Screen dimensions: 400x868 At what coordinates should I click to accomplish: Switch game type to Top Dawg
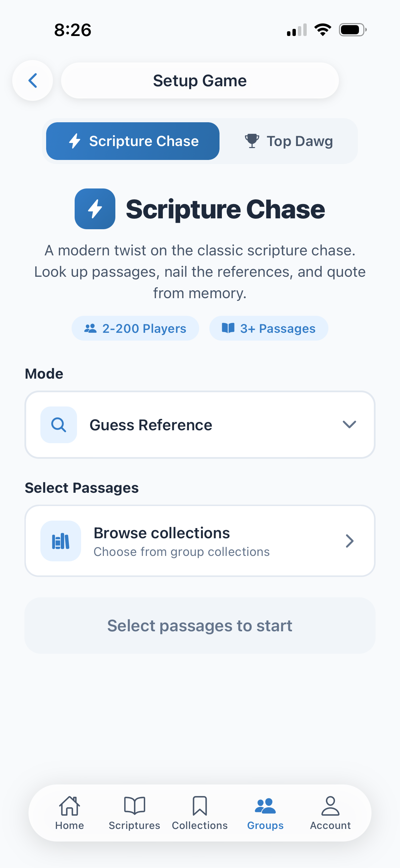click(x=289, y=141)
